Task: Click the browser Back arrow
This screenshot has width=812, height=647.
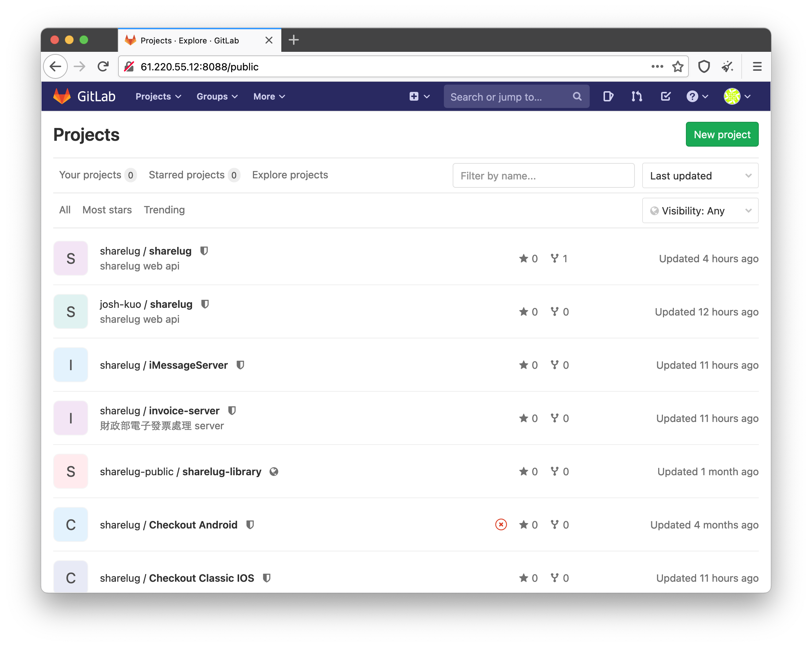Action: coord(56,67)
